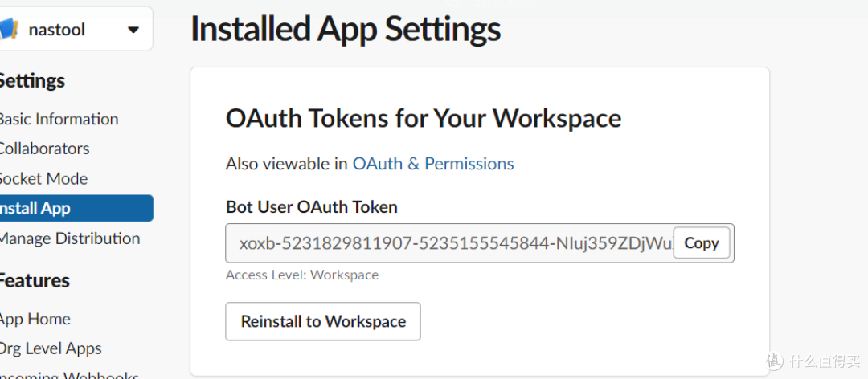
Task: Click the Features section header in sidebar
Action: point(34,280)
